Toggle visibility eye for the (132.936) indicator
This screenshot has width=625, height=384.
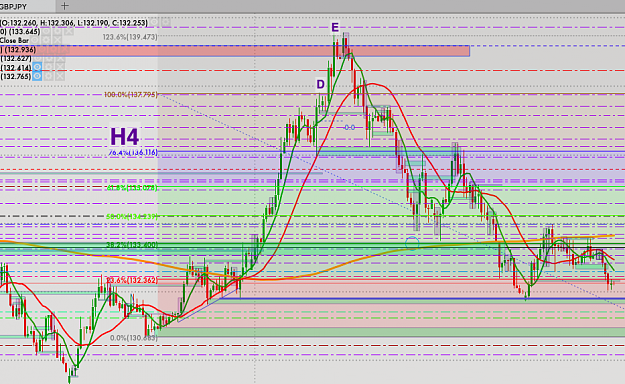pos(42,49)
